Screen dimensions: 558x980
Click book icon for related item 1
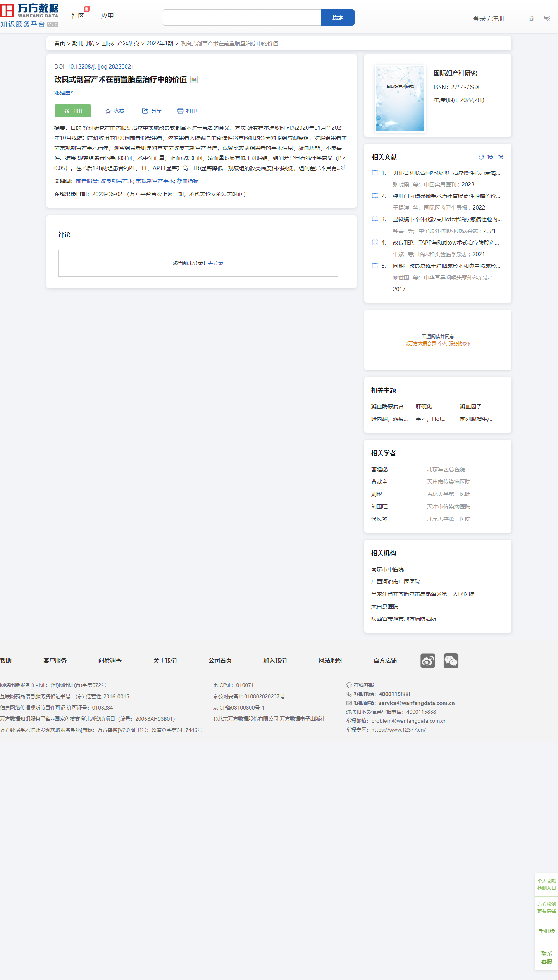375,173
